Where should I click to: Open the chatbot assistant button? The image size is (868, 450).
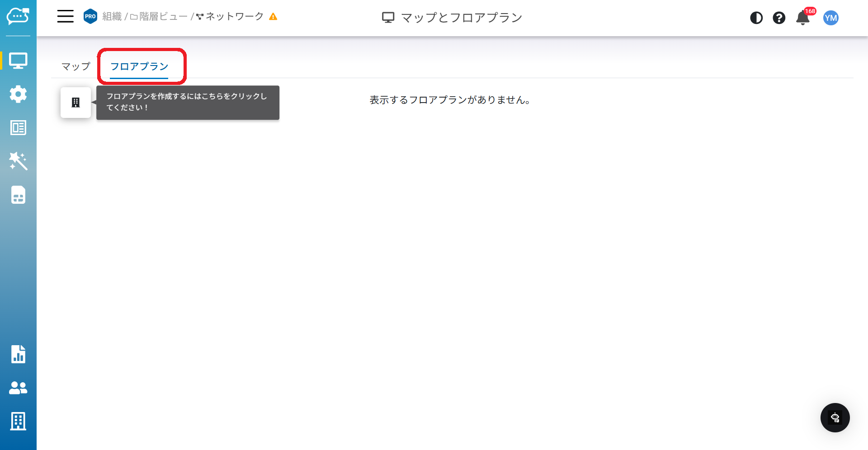pyautogui.click(x=835, y=417)
